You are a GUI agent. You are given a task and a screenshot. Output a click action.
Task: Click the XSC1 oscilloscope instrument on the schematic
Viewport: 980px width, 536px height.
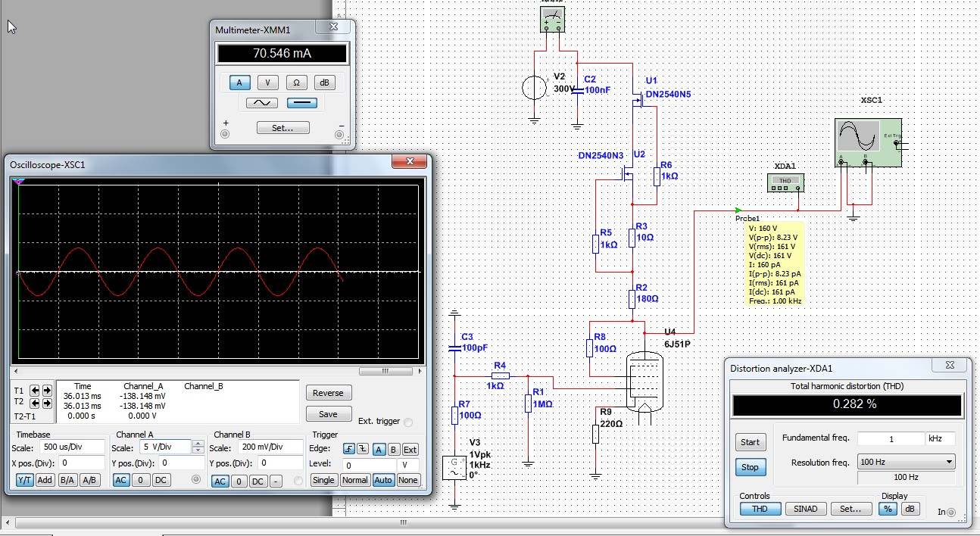pos(868,142)
